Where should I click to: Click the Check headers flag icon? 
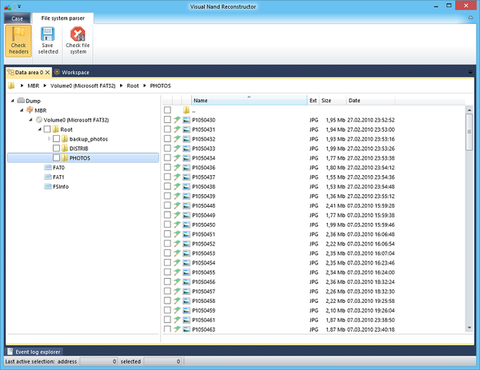tap(18, 34)
